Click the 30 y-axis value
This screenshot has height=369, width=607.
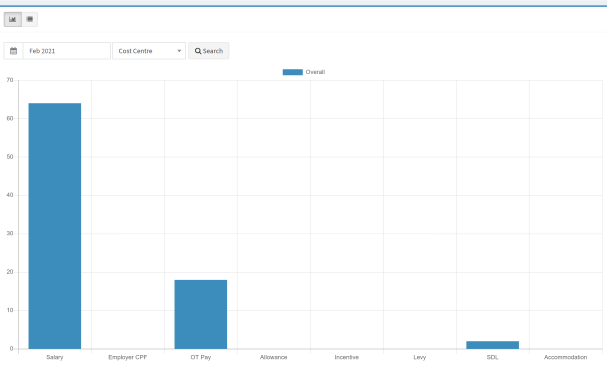click(10, 233)
